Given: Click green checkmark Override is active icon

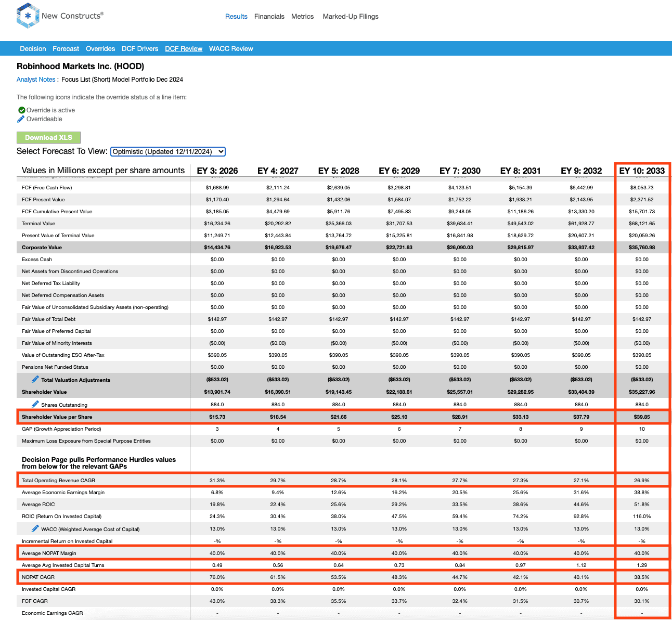Looking at the screenshot, I should coord(21,110).
